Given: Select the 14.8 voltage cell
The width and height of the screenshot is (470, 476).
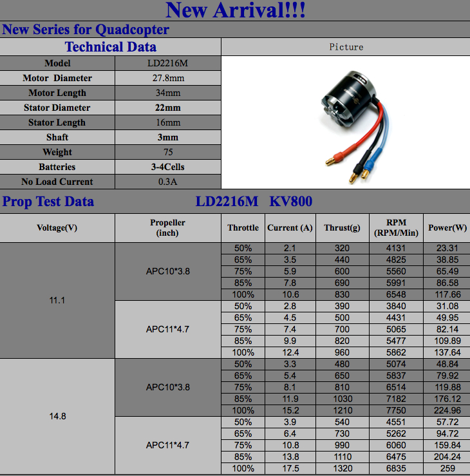Looking at the screenshot, I should coord(57,417).
